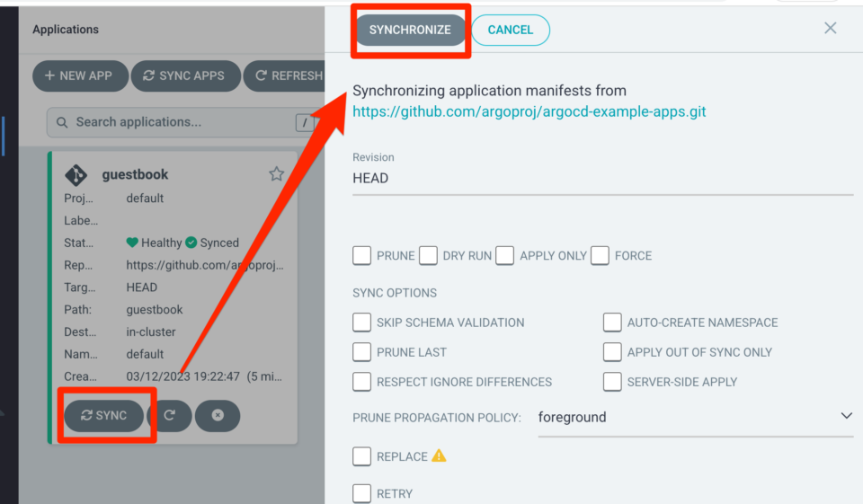Expand the foreground policy chevron
Screen dimensions: 863x504
tap(847, 416)
